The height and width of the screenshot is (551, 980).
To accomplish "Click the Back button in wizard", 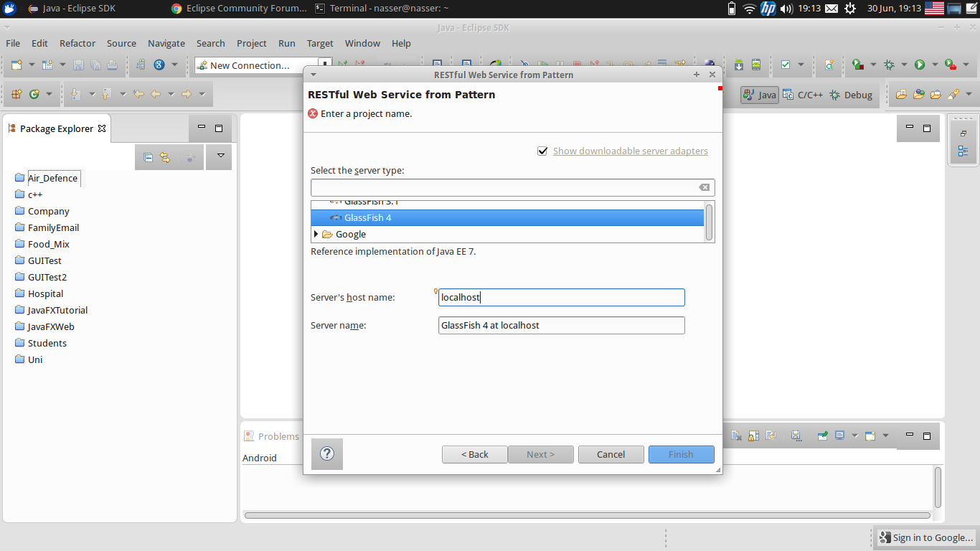I will pyautogui.click(x=475, y=454).
